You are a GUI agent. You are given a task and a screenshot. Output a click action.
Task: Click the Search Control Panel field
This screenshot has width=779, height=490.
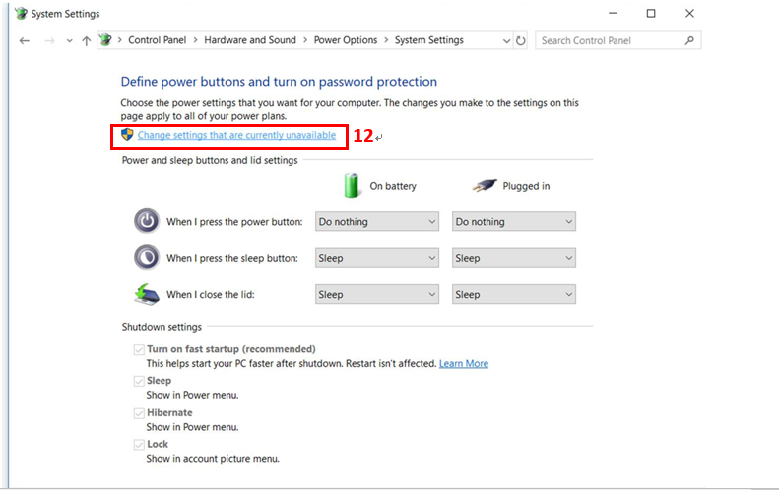(611, 40)
